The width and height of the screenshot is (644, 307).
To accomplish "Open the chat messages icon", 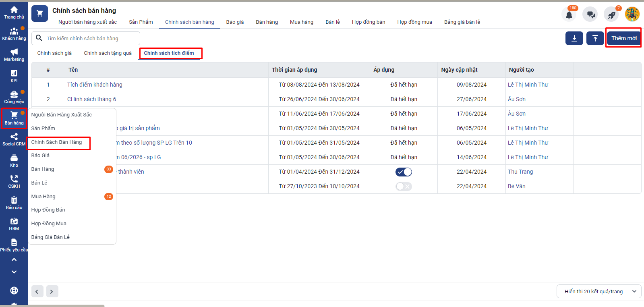I will click(x=590, y=15).
